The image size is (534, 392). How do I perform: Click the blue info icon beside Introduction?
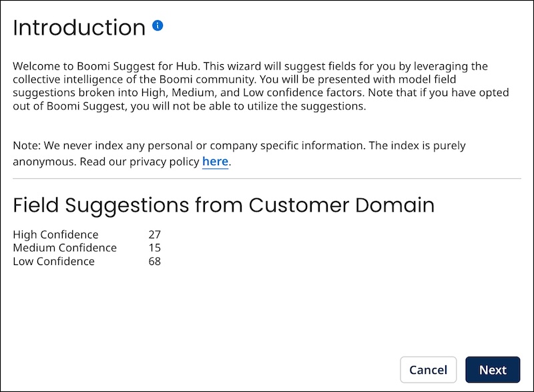pyautogui.click(x=158, y=25)
